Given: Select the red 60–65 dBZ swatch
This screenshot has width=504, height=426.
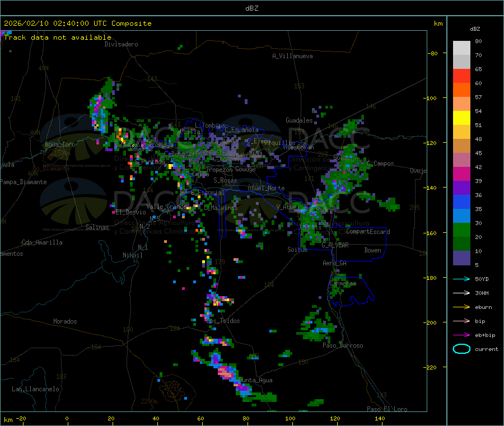Looking at the screenshot, I should coord(461,76).
